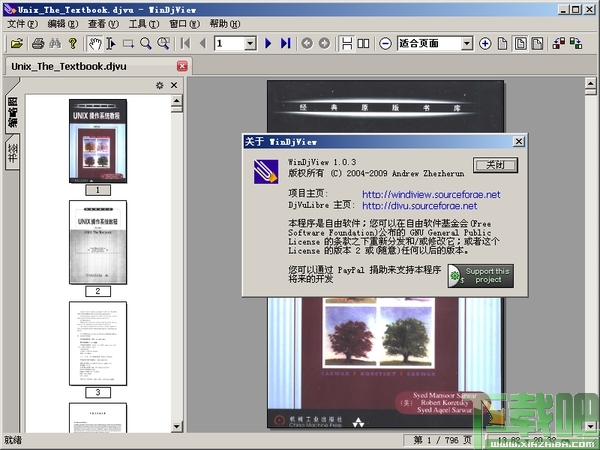Select the page 1 thumbnail
The image size is (600, 450).
98,141
